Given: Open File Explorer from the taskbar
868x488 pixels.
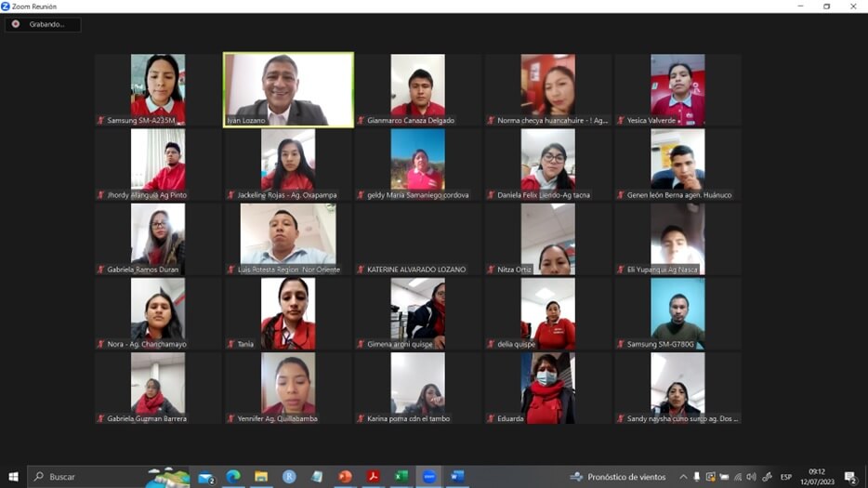Looking at the screenshot, I should pos(261,477).
